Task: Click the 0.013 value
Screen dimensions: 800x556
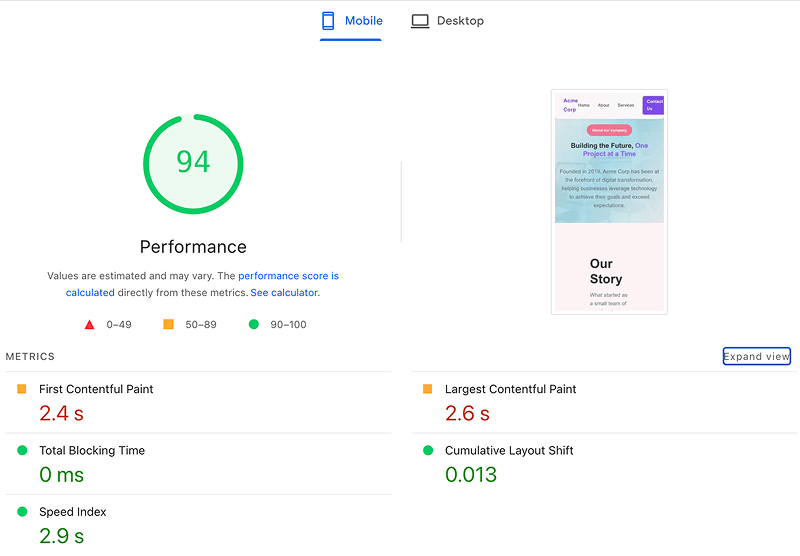Action: 471,475
